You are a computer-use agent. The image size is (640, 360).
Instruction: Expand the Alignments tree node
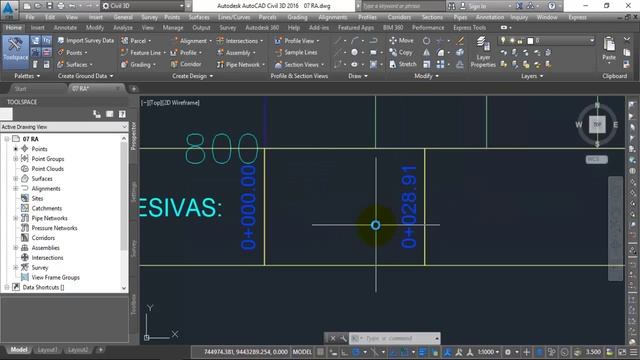click(x=16, y=189)
